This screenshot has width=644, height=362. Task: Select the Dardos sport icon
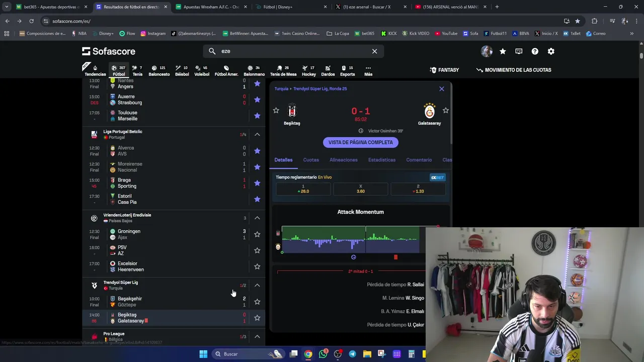[x=328, y=70]
